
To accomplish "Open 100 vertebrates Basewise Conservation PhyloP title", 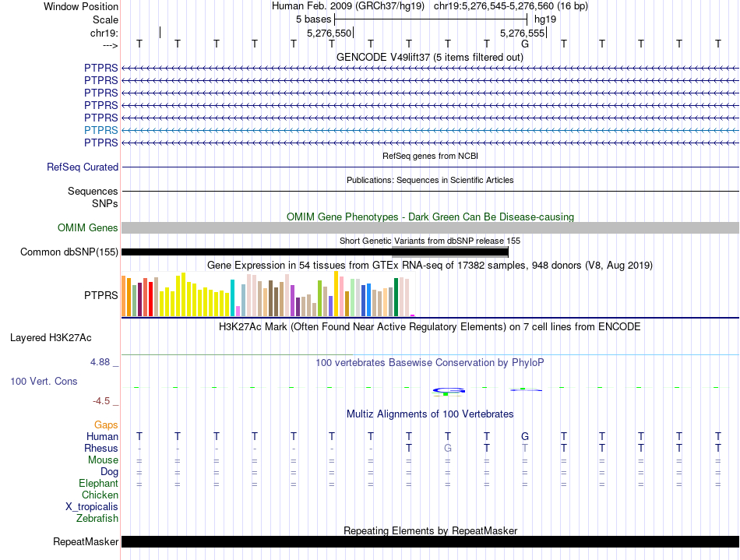I will [x=430, y=362].
